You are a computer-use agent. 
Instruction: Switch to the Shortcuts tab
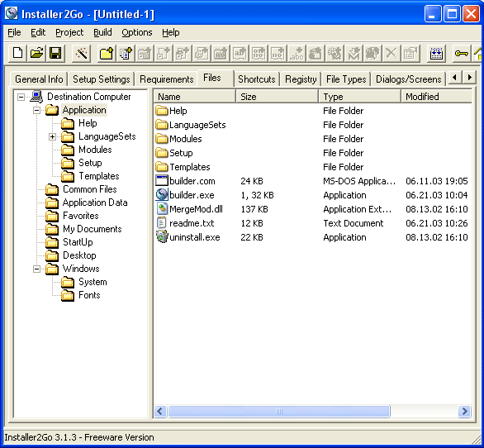[257, 79]
